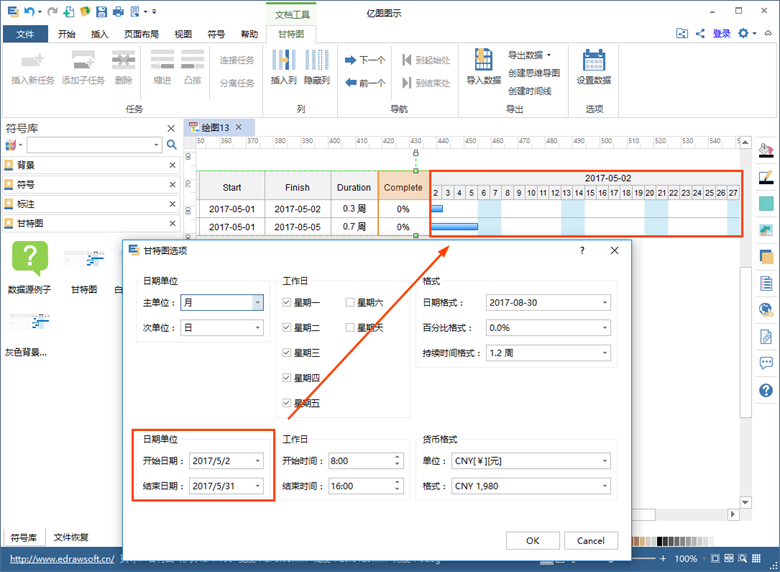Open the page document sidebar icon

(x=766, y=284)
